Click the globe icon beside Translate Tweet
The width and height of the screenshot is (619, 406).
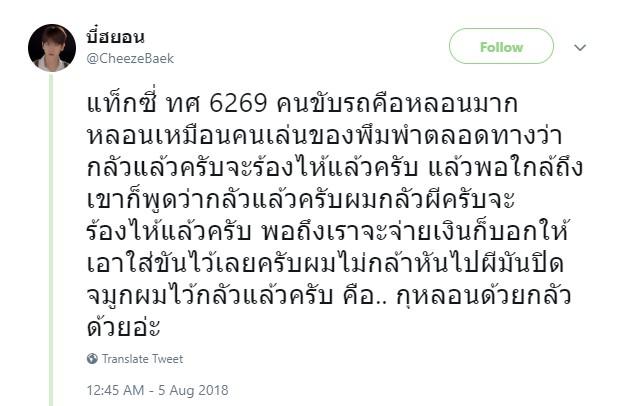[x=92, y=359]
